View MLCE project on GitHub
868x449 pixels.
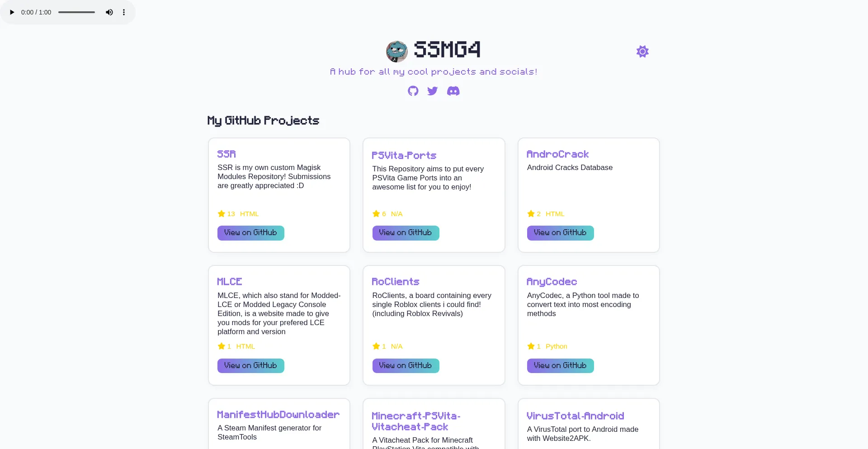[250, 365]
